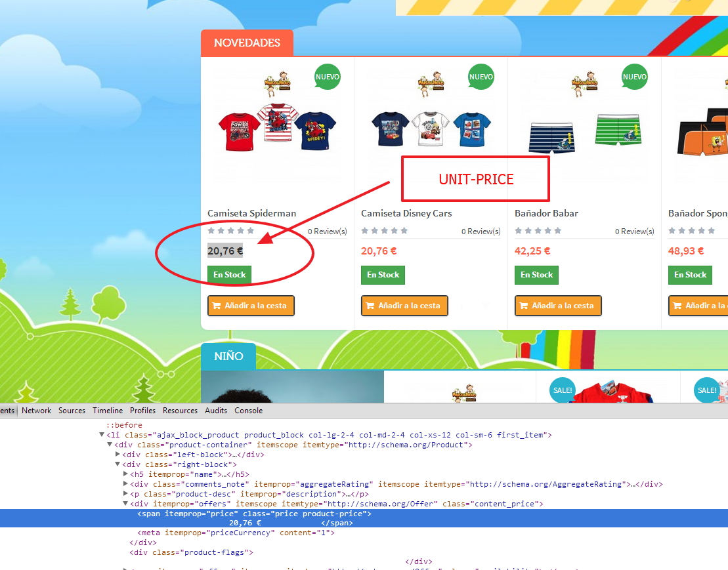Collapse the div right-block node
This screenshot has height=570, width=728.
118,464
